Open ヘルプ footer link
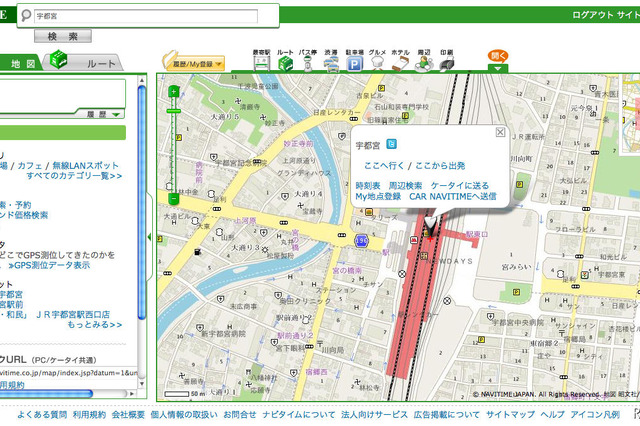This screenshot has width=640, height=426. (553, 415)
